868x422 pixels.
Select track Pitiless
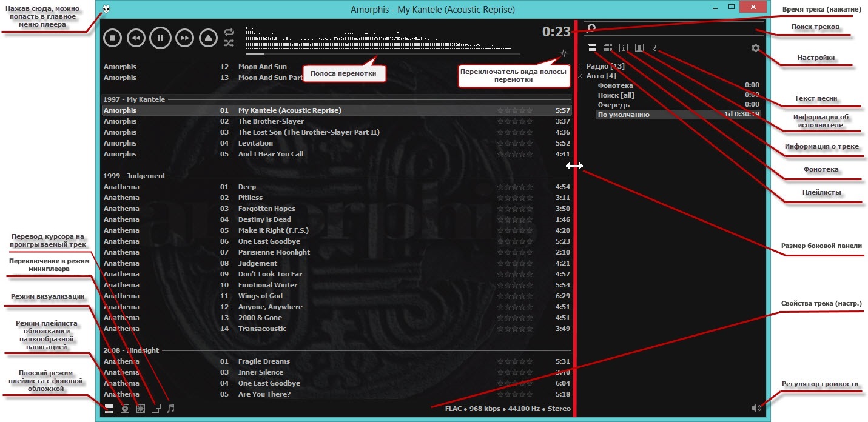point(337,198)
